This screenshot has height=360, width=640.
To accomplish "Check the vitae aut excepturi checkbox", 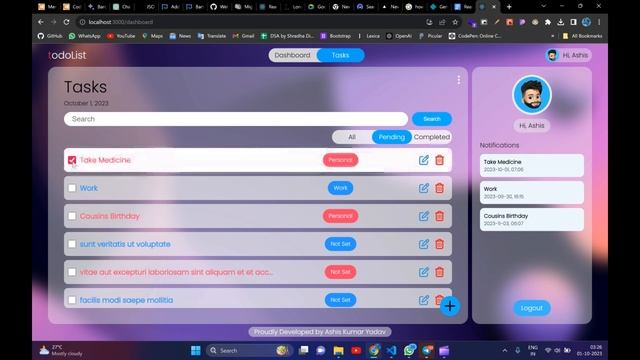I will [x=72, y=272].
